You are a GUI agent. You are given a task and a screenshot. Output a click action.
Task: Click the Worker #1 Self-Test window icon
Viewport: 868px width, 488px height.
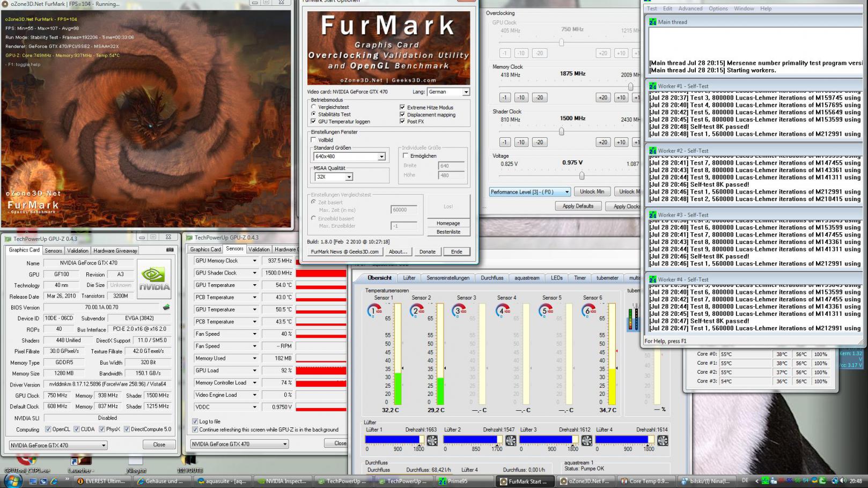point(653,86)
